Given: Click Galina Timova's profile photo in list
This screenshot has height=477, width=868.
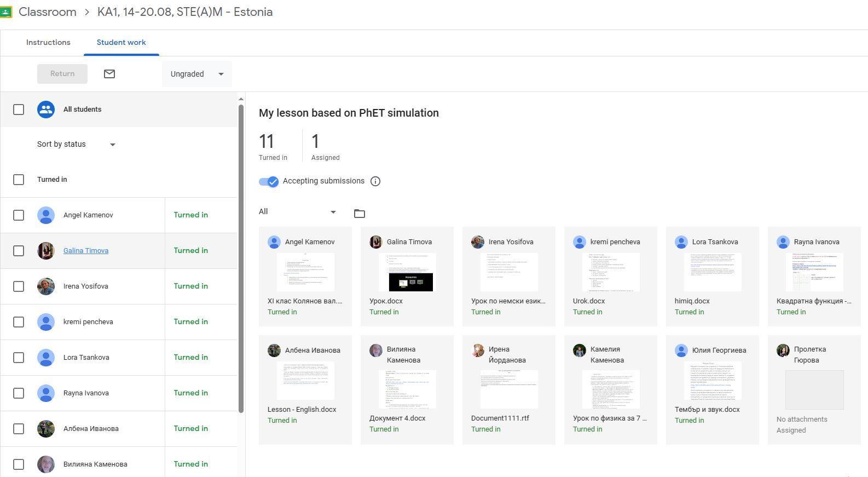Looking at the screenshot, I should click(x=46, y=251).
